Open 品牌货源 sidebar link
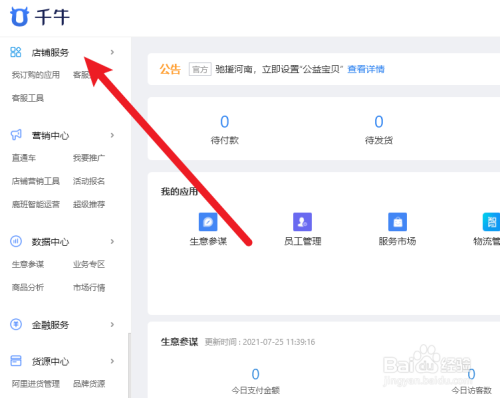This screenshot has width=500, height=398. point(89,384)
